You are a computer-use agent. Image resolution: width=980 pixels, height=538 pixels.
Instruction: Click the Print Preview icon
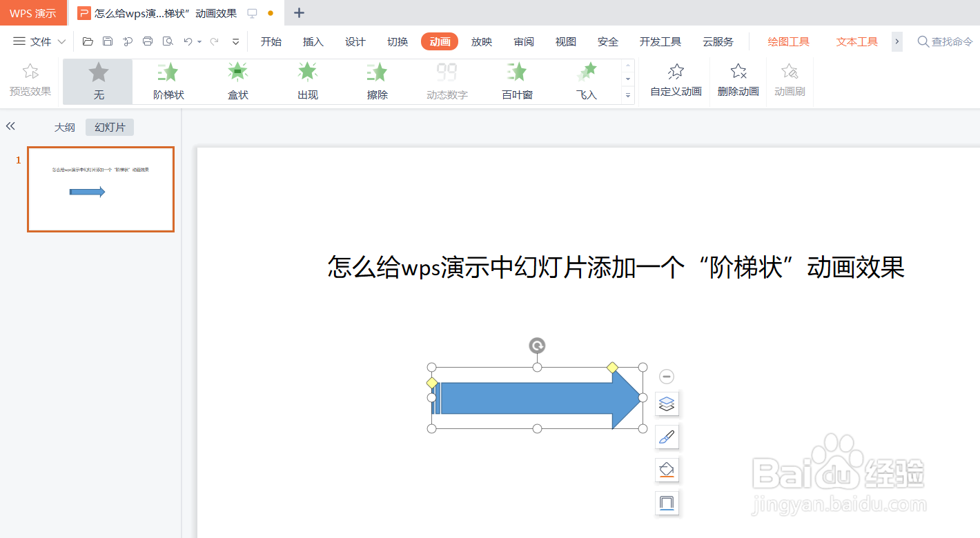[x=168, y=41]
